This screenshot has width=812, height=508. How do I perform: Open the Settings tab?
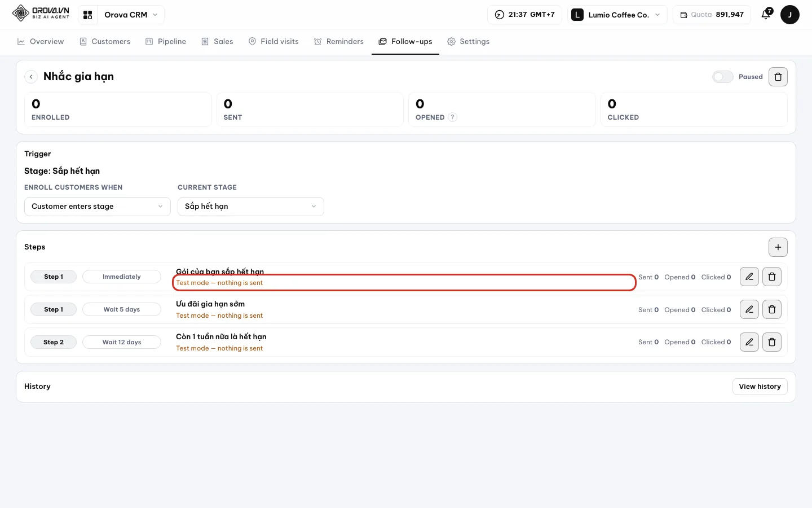[469, 42]
